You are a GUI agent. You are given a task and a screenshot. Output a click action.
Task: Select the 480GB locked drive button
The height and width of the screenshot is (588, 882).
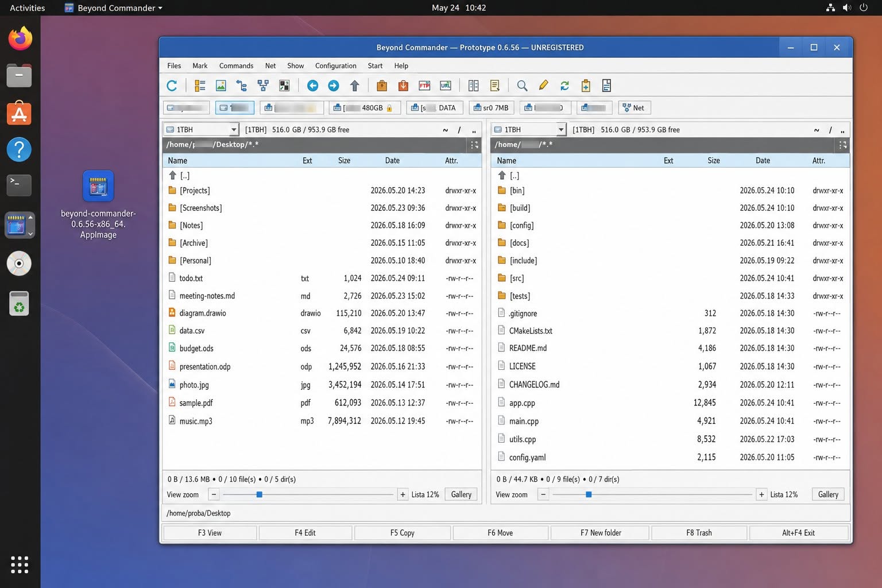pos(365,108)
